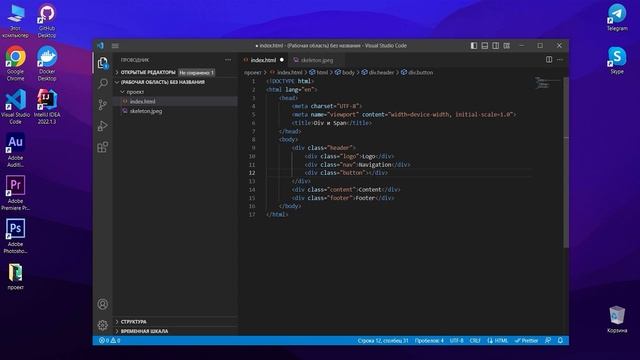This screenshot has width=640, height=360.
Task: Open Adobe Photoshop desktop shortcut
Action: (16, 236)
